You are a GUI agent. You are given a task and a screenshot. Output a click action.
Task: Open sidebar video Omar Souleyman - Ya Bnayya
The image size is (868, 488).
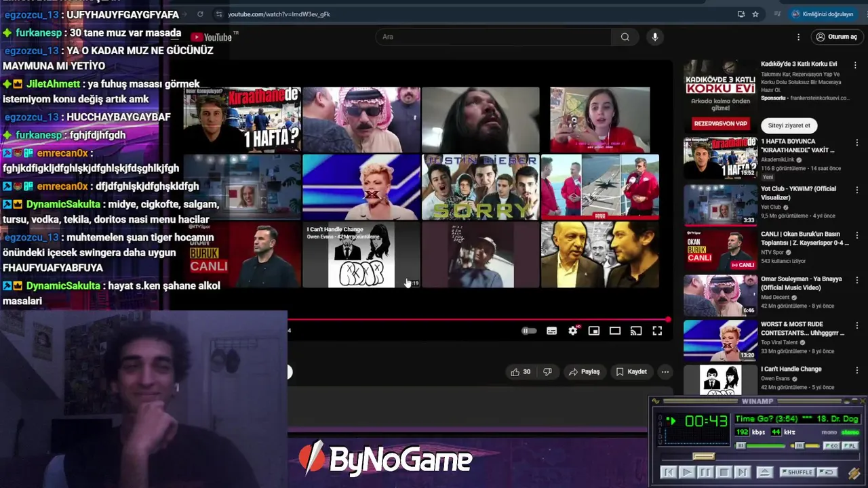pyautogui.click(x=766, y=295)
